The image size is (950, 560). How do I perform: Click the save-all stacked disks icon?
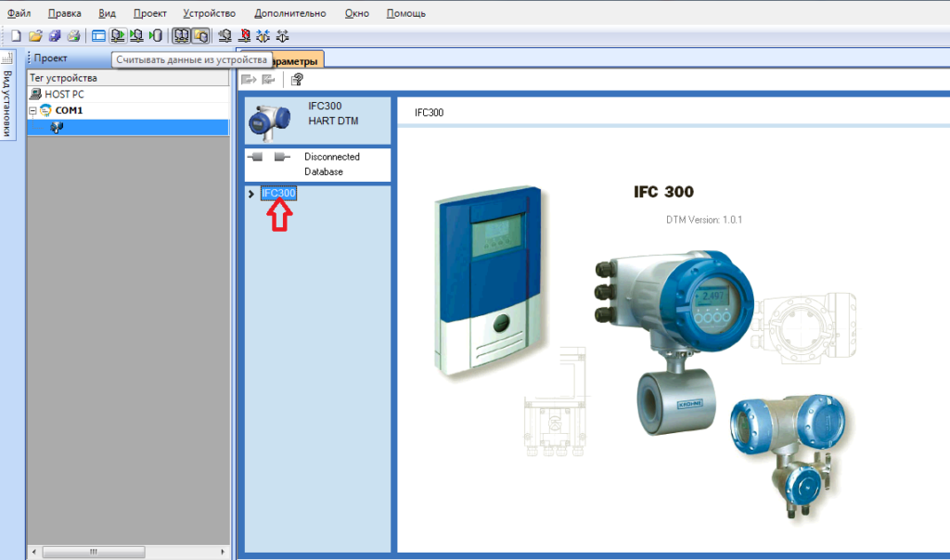(55, 36)
